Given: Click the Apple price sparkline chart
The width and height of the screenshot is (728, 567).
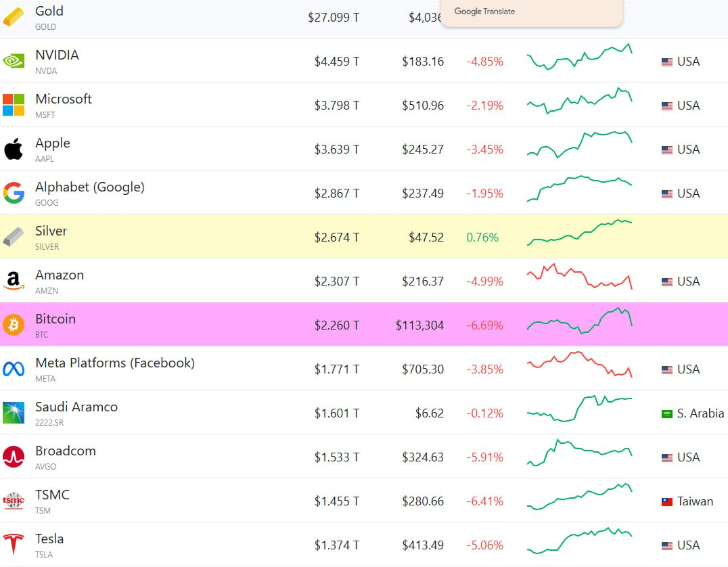Looking at the screenshot, I should point(579,144).
